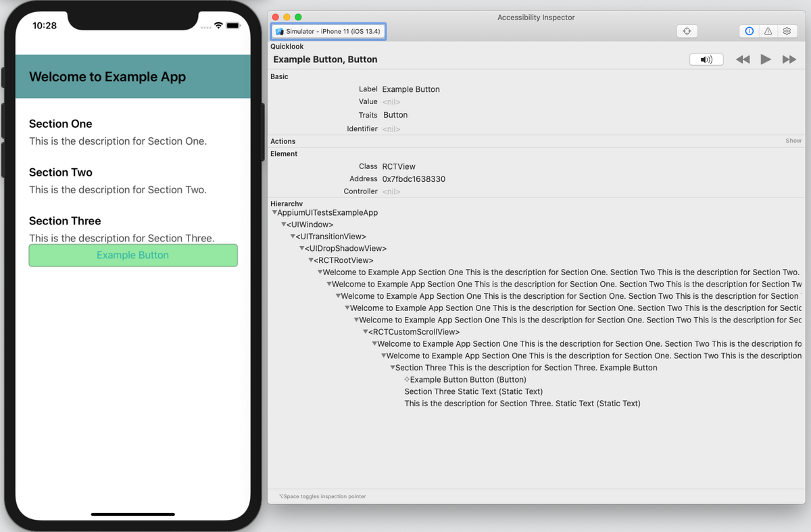Collapse the AppiumUITestsExampleApp hierarchy node
Viewport: 811px width, 532px height.
(274, 212)
